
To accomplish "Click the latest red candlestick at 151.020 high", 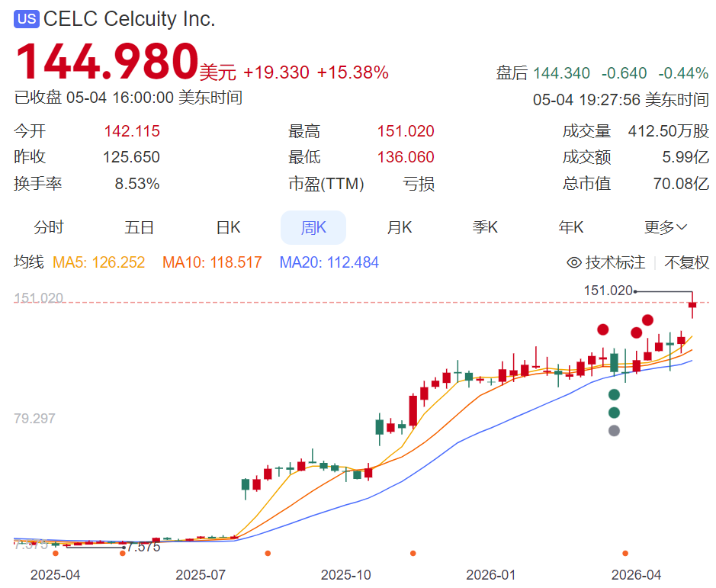I will [692, 305].
